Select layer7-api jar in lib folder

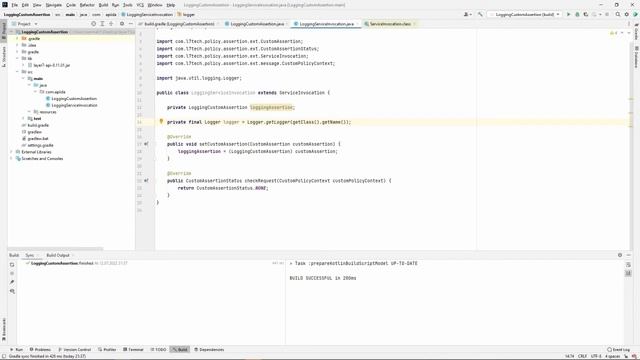point(51,65)
